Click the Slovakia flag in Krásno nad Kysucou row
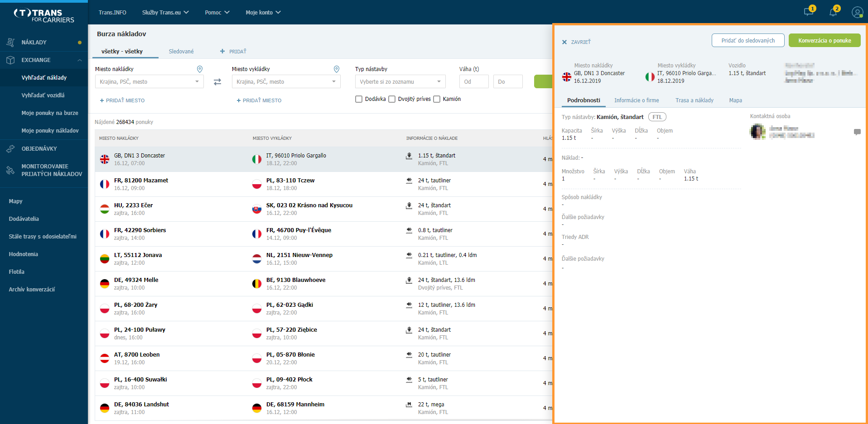 (257, 209)
